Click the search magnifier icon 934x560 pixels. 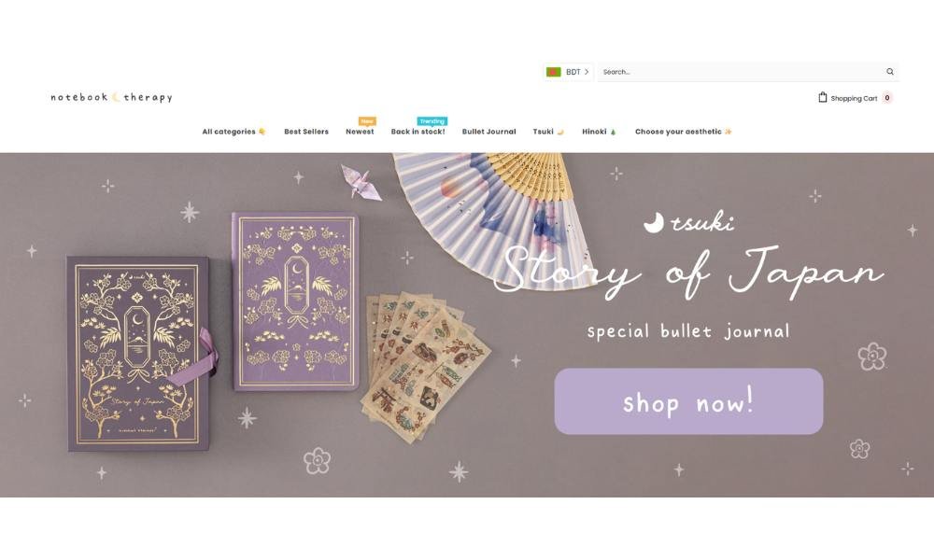pos(890,72)
